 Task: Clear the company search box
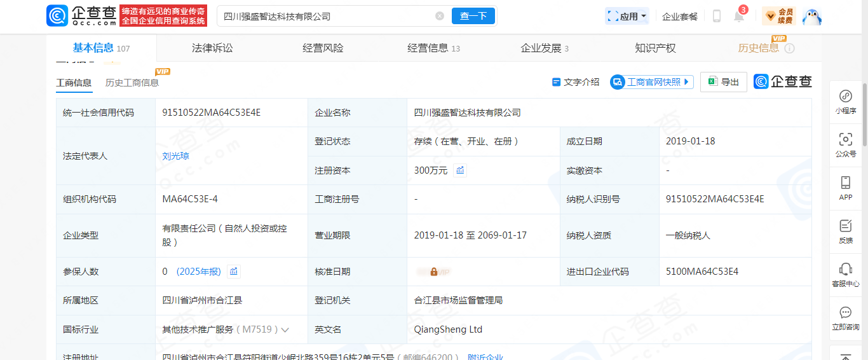(x=440, y=16)
